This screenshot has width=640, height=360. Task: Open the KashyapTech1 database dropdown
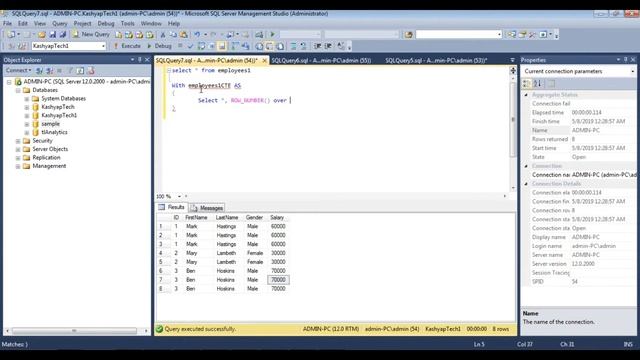tap(103, 46)
